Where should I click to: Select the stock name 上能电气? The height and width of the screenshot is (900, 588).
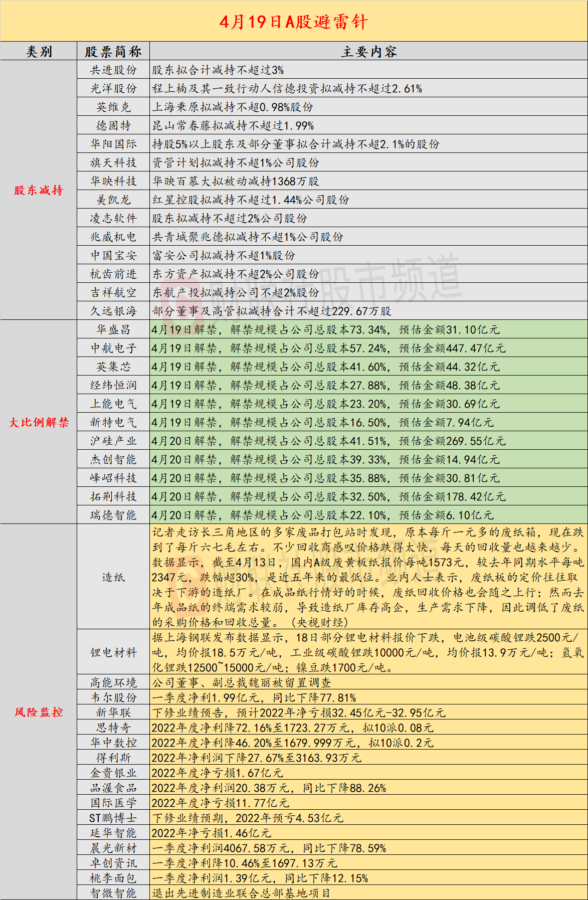coord(113,404)
